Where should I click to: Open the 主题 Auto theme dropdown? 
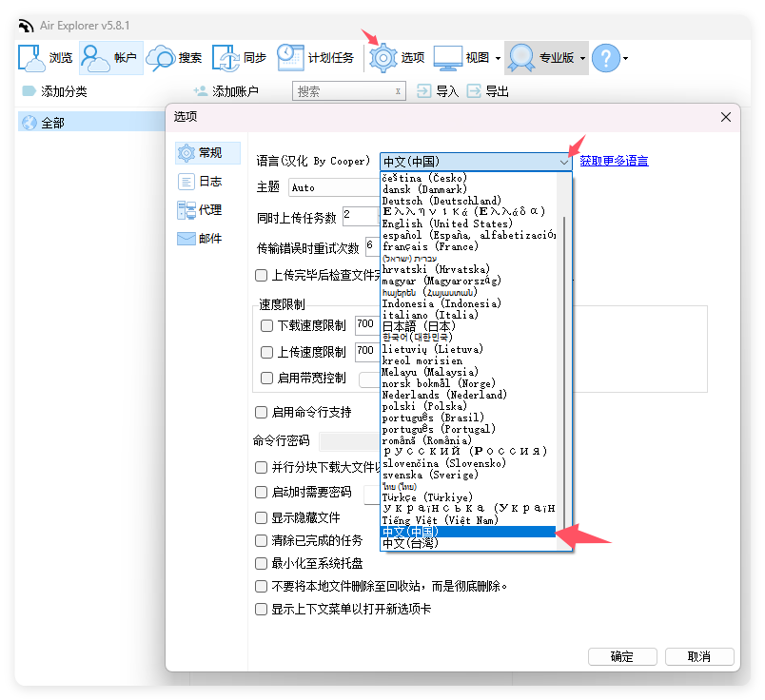pyautogui.click(x=334, y=187)
